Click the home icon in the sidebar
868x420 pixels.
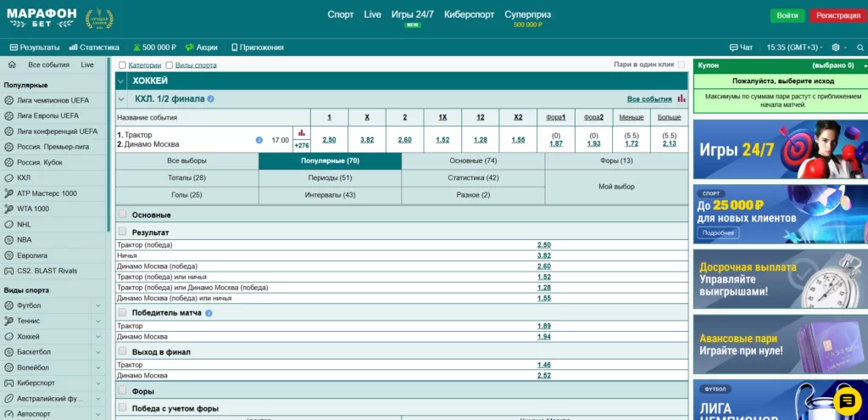click(x=11, y=64)
